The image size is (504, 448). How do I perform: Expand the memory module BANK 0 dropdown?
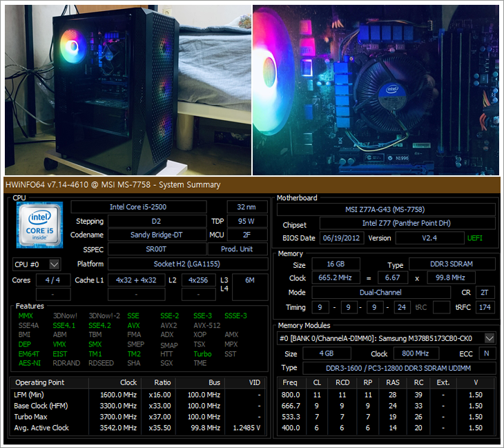490,338
